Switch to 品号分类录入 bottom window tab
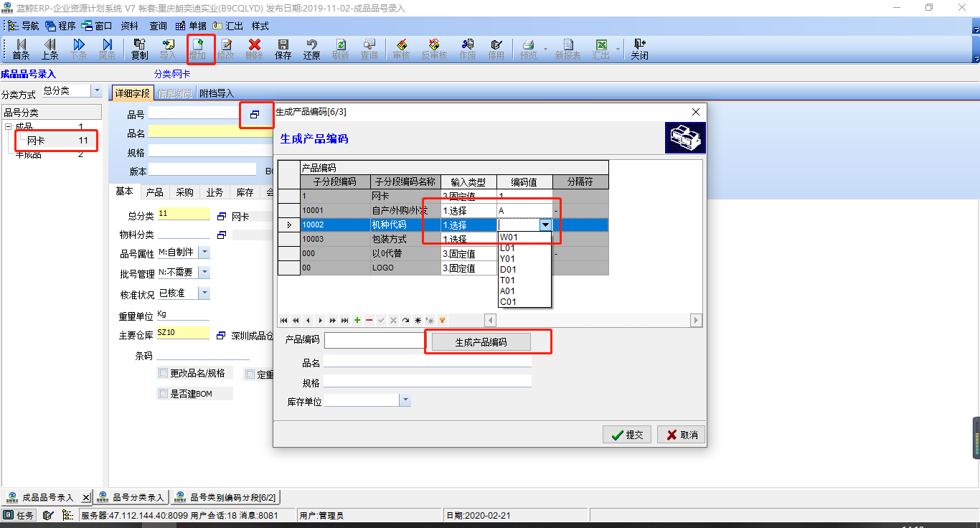 pyautogui.click(x=132, y=497)
